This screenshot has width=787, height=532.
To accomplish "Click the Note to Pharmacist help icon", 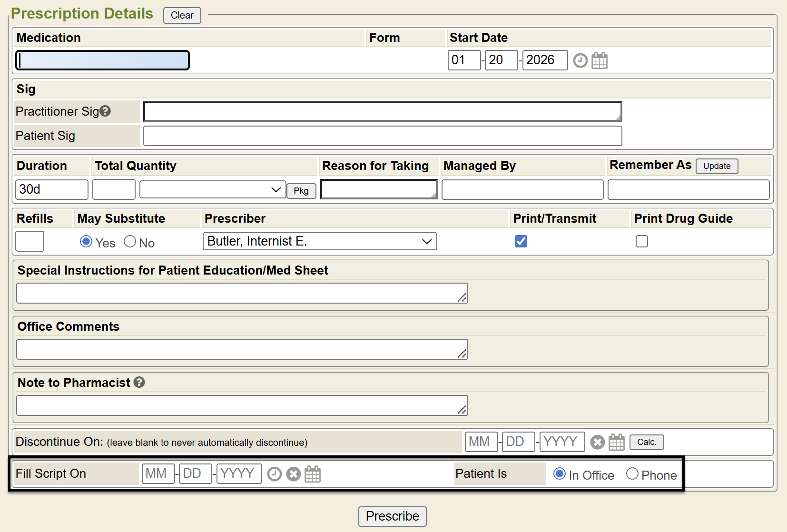I will coord(139,382).
